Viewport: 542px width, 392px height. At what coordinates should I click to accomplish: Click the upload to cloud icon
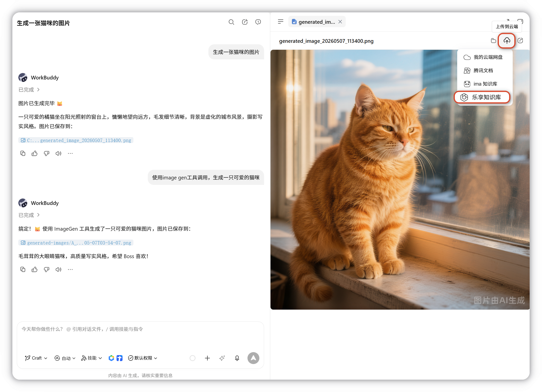tap(507, 41)
